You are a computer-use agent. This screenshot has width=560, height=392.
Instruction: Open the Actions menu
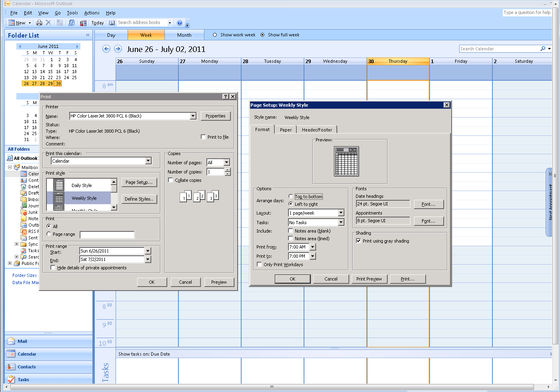[92, 13]
